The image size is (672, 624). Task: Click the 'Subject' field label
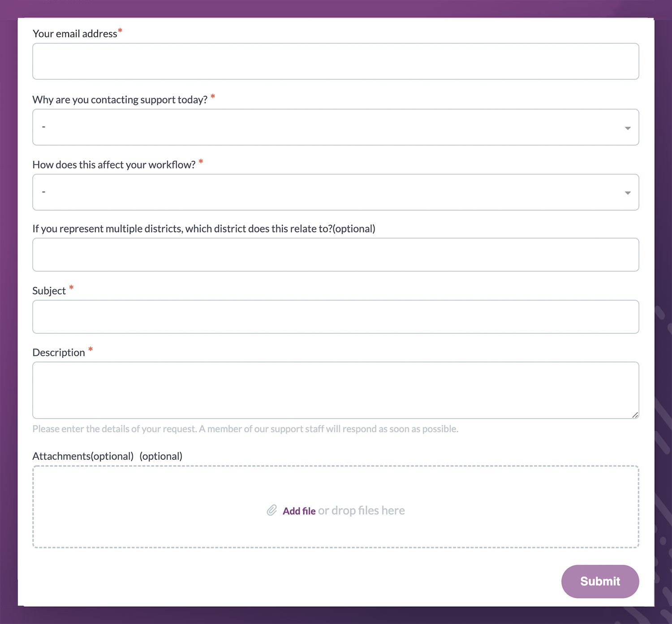click(x=49, y=291)
